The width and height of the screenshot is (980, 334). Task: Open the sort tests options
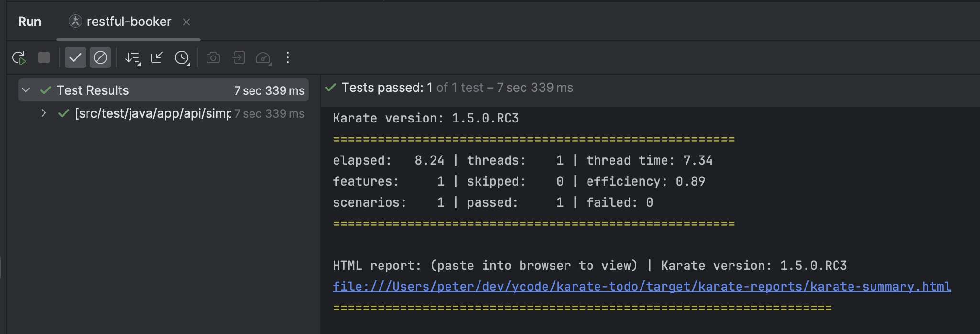click(x=132, y=58)
